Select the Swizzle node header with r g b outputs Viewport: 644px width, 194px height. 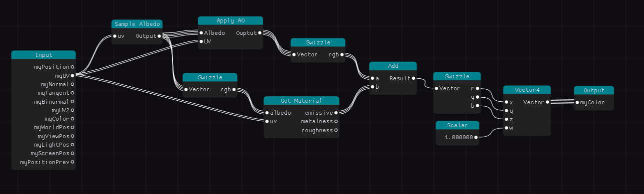[457, 76]
